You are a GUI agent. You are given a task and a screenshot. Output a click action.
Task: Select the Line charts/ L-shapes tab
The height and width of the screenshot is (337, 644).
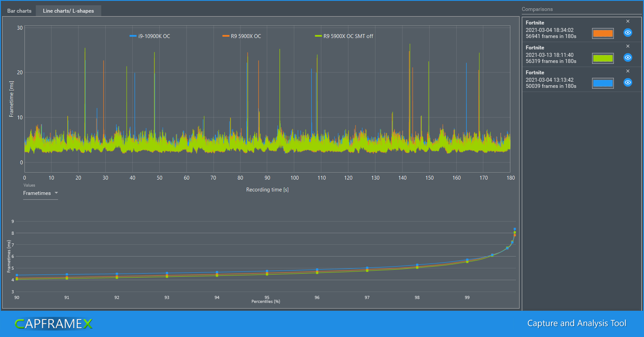click(69, 10)
